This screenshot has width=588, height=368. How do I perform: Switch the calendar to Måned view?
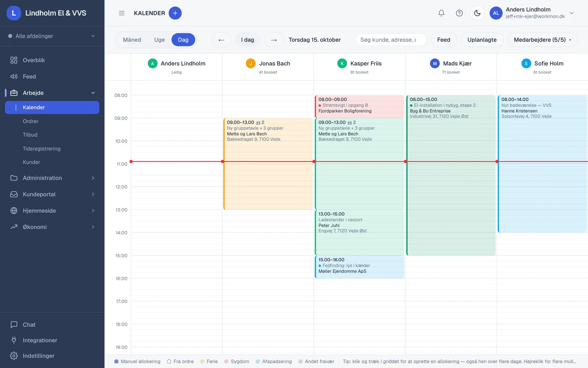point(132,40)
